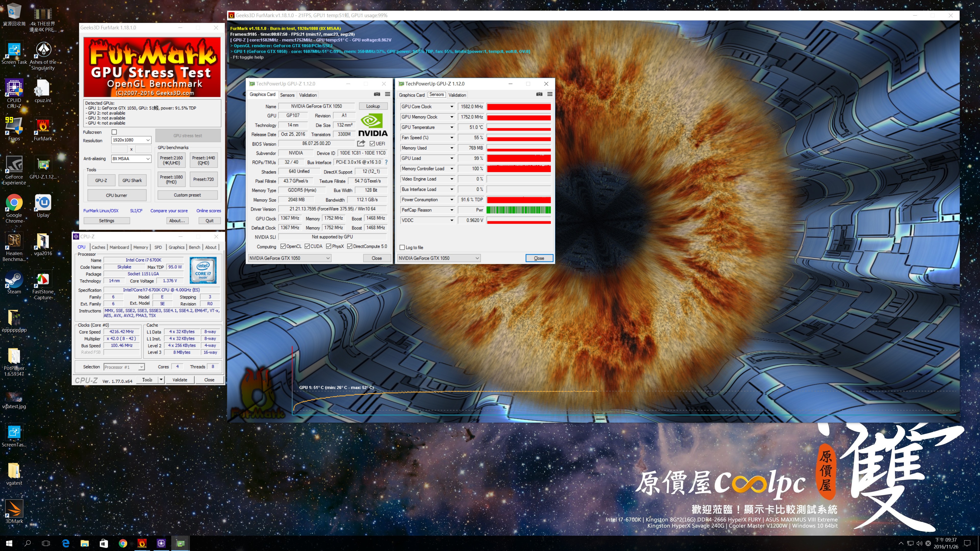Open File Explorer from taskbar
The height and width of the screenshot is (551, 980).
pos(84,543)
